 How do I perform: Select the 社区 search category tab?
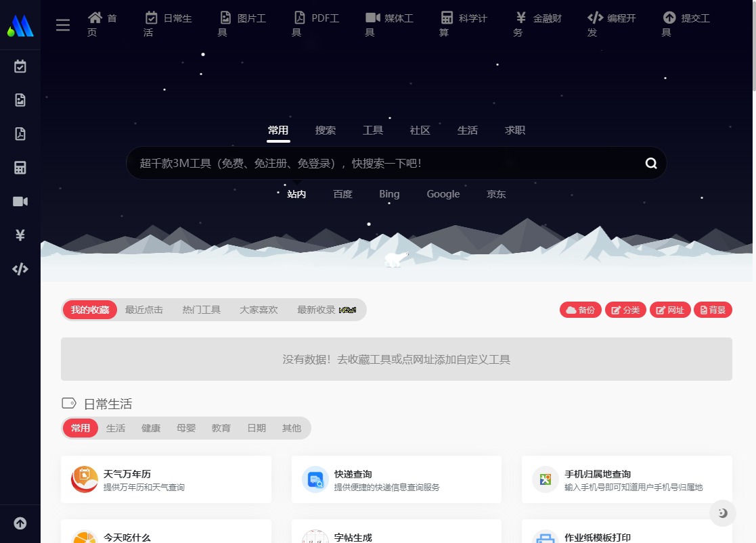tap(420, 131)
